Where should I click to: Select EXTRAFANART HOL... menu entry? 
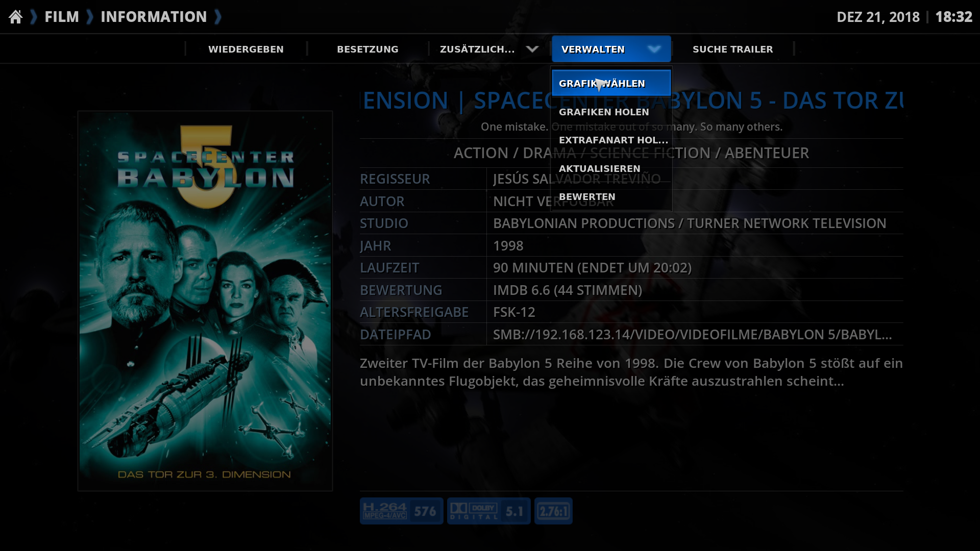[x=611, y=140]
